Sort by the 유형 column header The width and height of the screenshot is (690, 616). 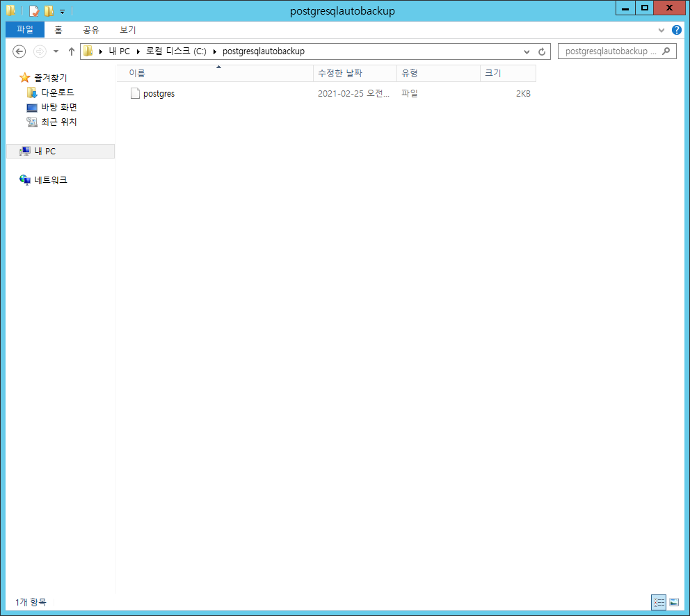point(438,73)
